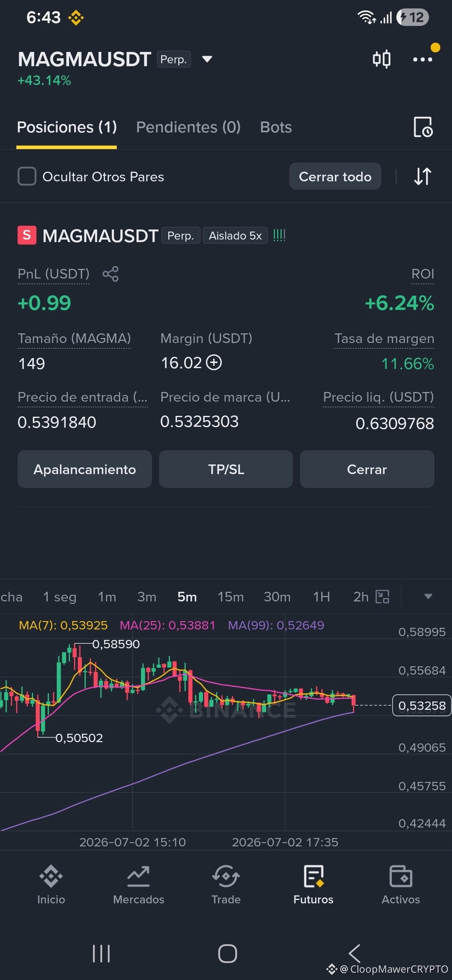This screenshot has width=452, height=980.
Task: Select the 1H chart interval
Action: click(321, 596)
